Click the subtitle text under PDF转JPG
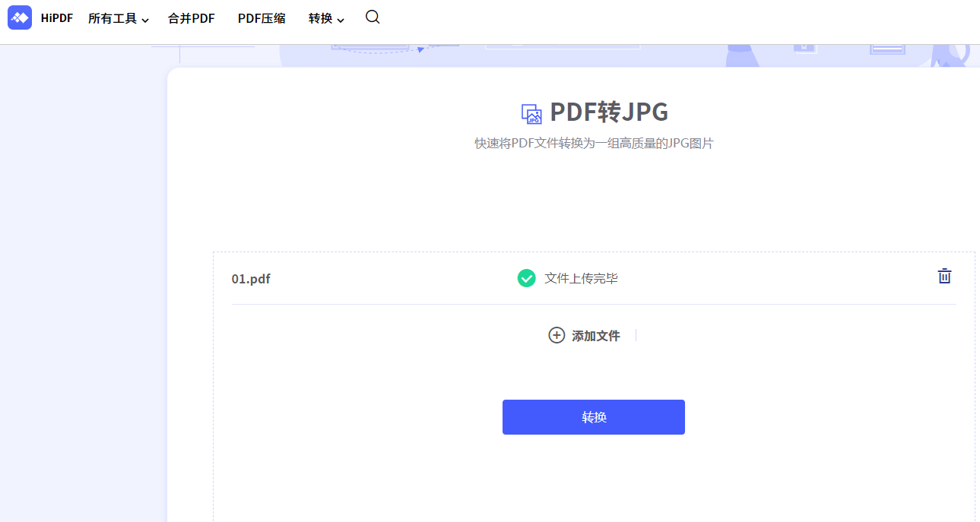 [594, 143]
